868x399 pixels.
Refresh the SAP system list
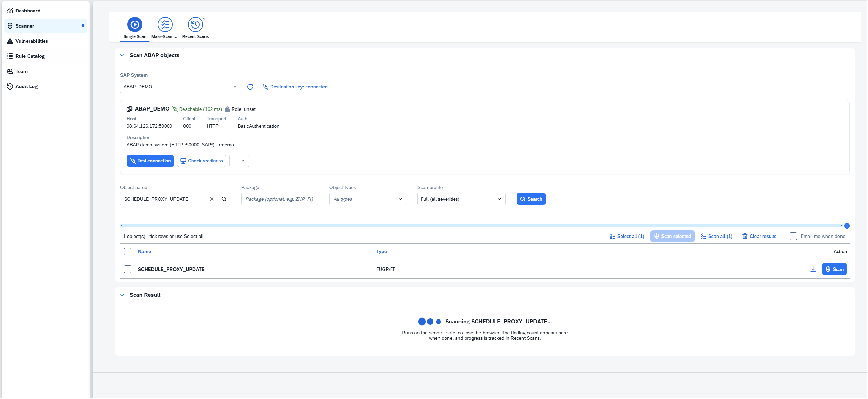250,87
